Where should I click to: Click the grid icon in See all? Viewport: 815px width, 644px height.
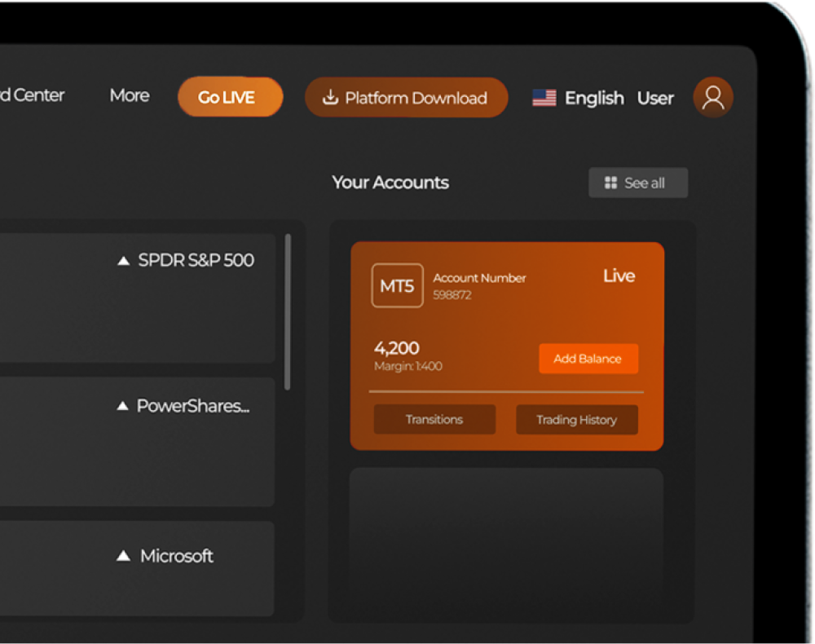point(610,183)
